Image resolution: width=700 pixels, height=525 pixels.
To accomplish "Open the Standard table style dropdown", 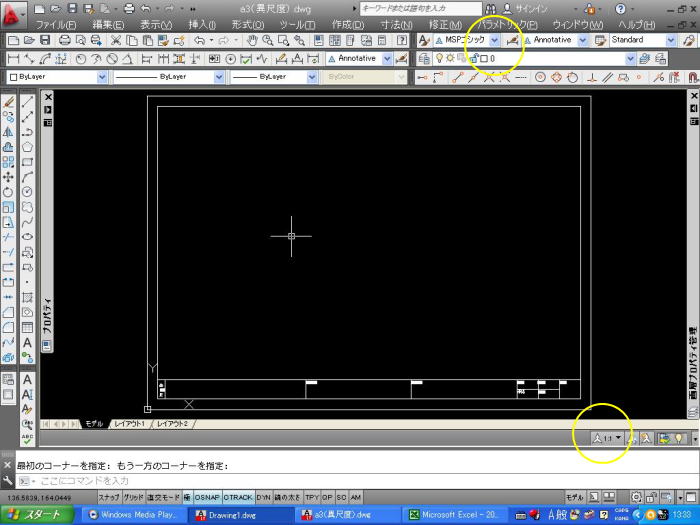I will (671, 41).
